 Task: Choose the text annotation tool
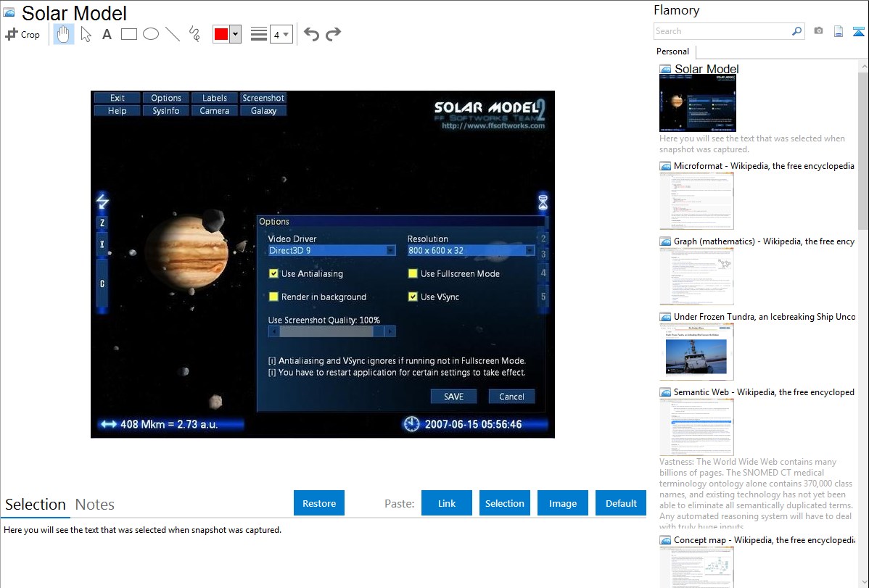107,34
